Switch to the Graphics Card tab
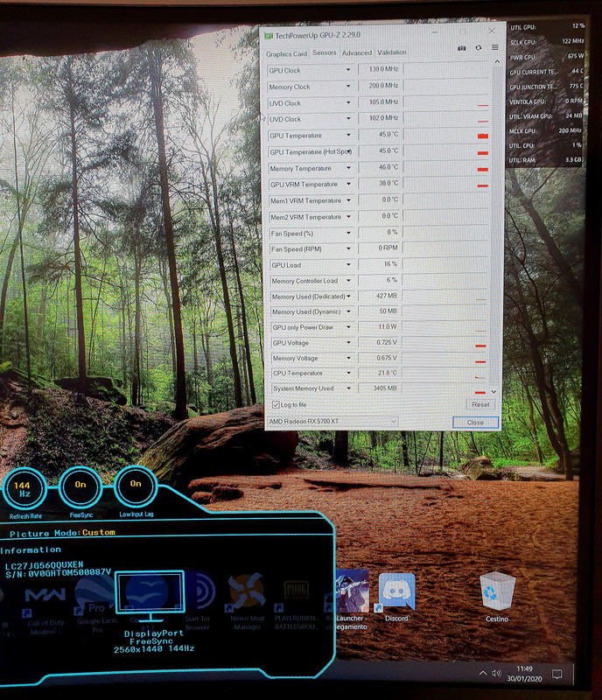Image resolution: width=602 pixels, height=700 pixels. [286, 54]
